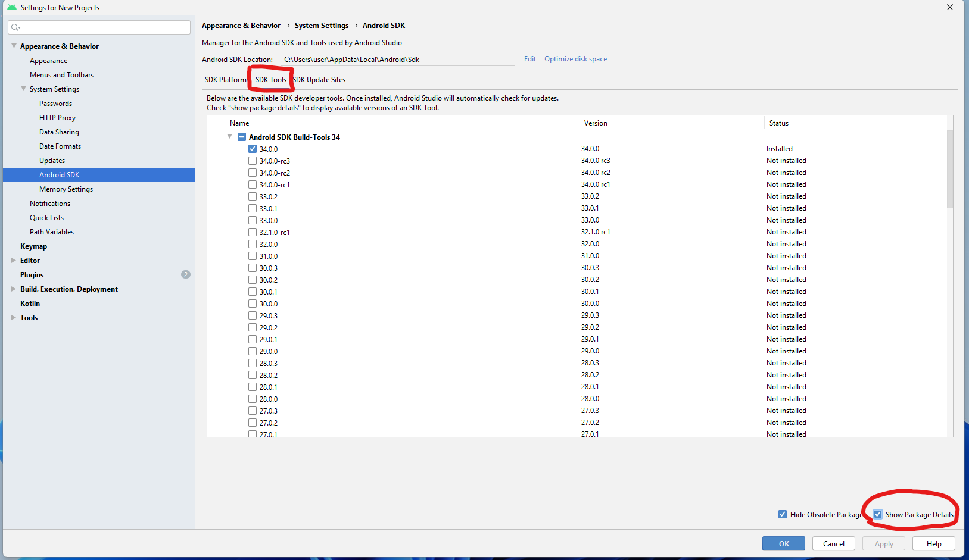
Task: Check the 27.0.3 build-tools checkbox
Action: [253, 411]
